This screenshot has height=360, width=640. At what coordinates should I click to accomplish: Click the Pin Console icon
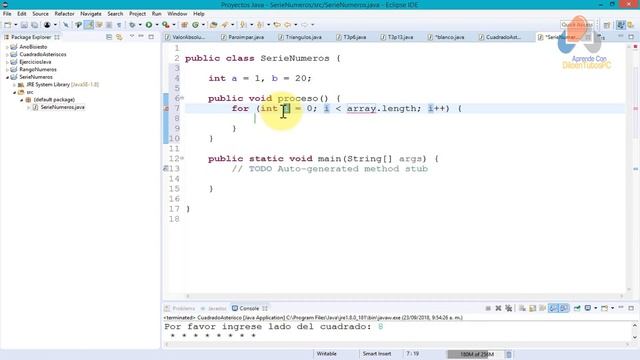577,308
